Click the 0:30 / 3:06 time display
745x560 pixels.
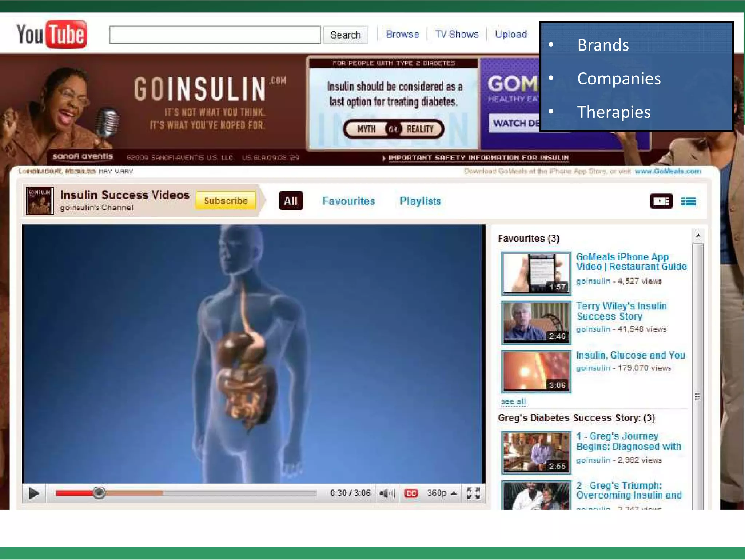point(350,493)
